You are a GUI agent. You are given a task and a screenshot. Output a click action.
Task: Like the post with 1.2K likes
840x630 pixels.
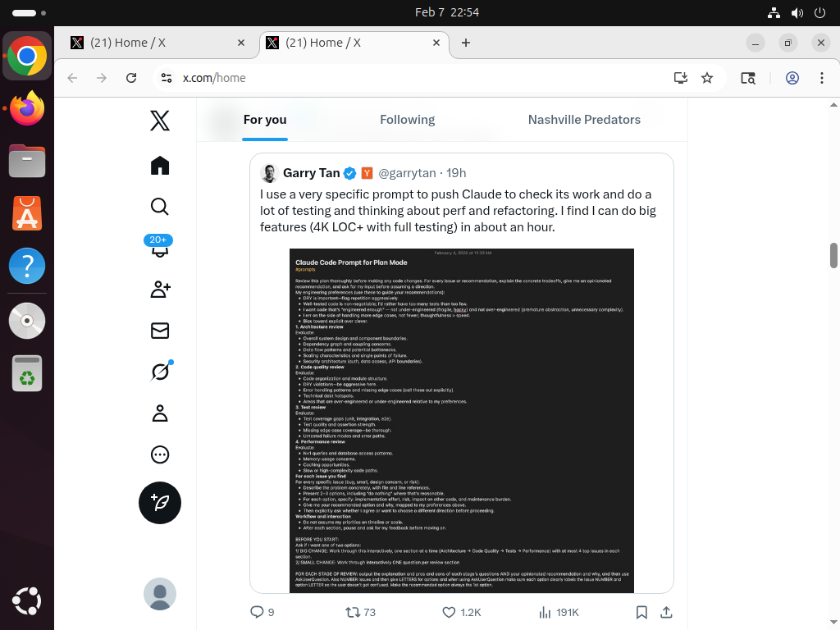449,612
